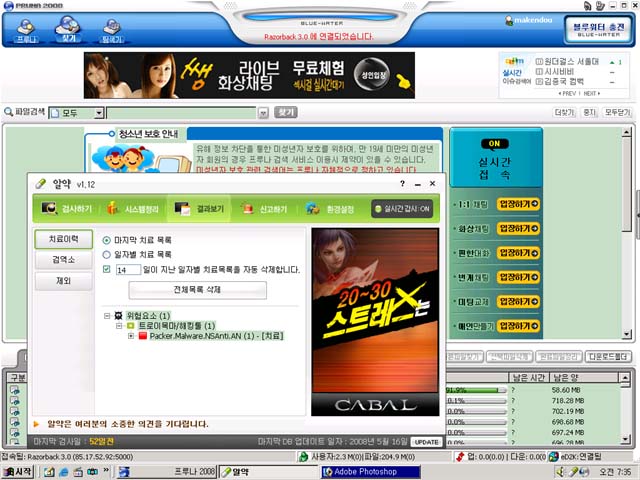Open the live video chat banner ad
Screen dimensions: 640x480
click(x=249, y=75)
